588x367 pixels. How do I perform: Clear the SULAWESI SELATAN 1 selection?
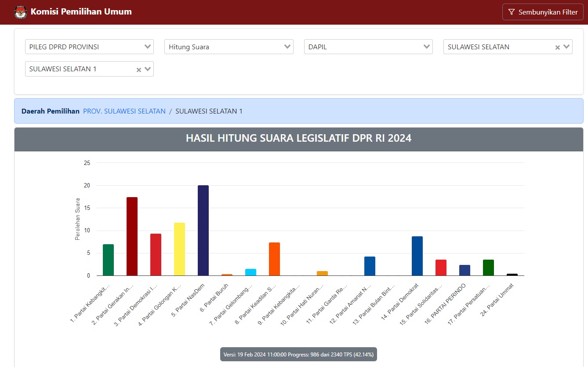click(138, 70)
